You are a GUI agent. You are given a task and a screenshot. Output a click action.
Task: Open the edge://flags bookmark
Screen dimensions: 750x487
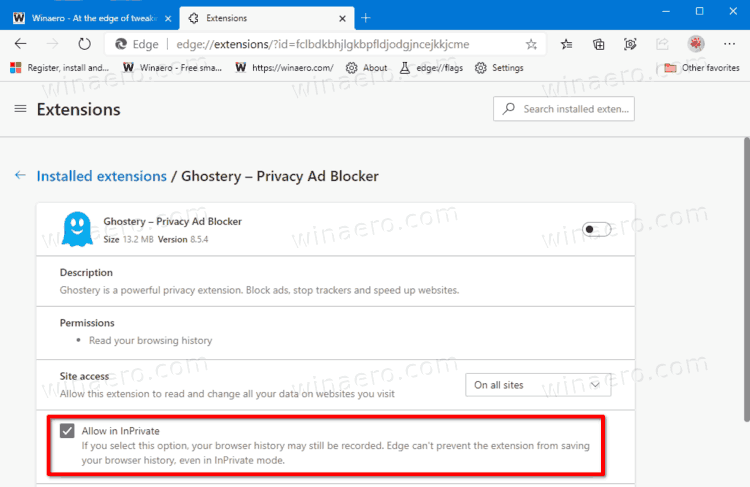coord(431,68)
